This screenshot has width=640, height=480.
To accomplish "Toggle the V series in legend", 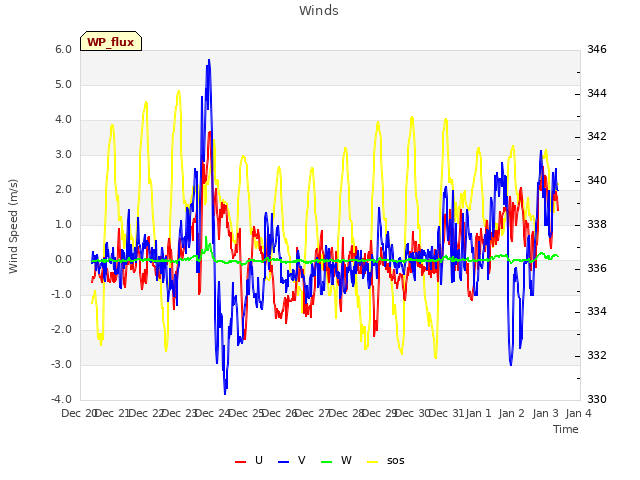I will tap(291, 460).
